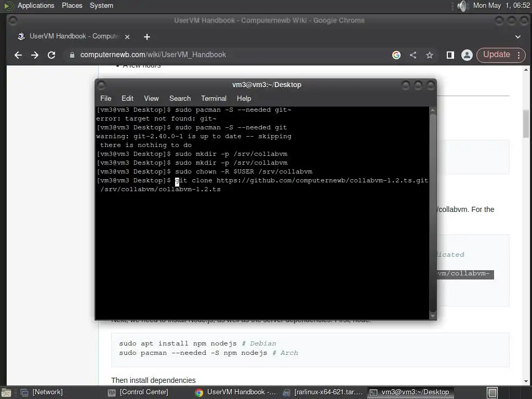Click 'there is nothing to do' terminal line
Screen dimensions: 532x399
[146, 145]
